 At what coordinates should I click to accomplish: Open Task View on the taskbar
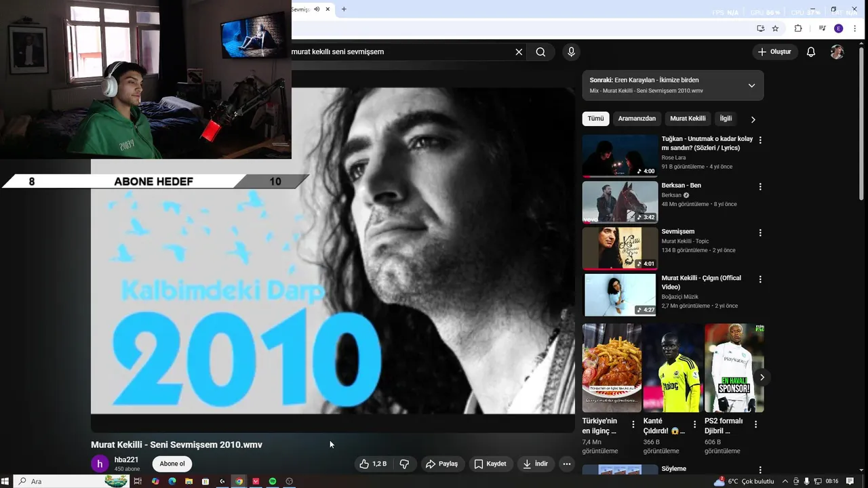coord(138,481)
